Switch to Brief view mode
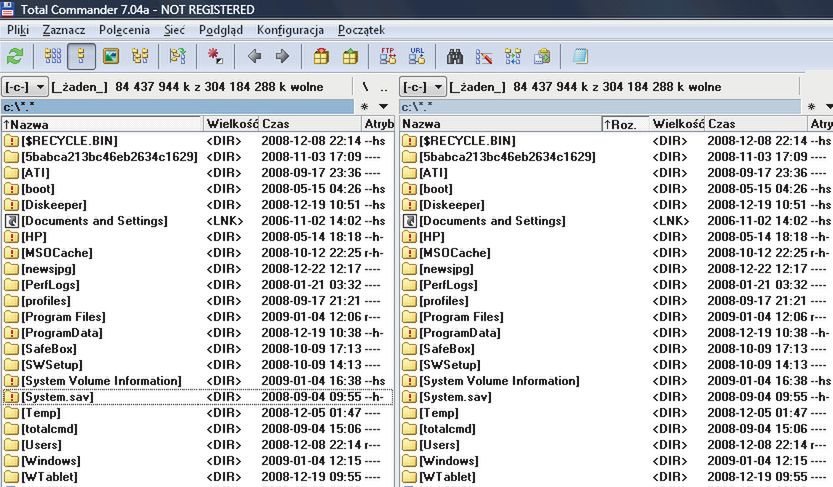The height and width of the screenshot is (487, 833). pyautogui.click(x=53, y=56)
